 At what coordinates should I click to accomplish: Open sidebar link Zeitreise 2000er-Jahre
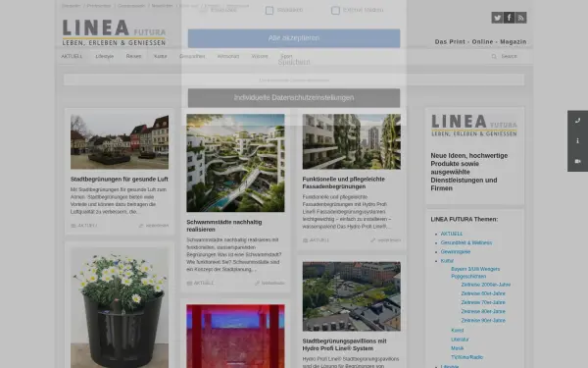click(486, 285)
